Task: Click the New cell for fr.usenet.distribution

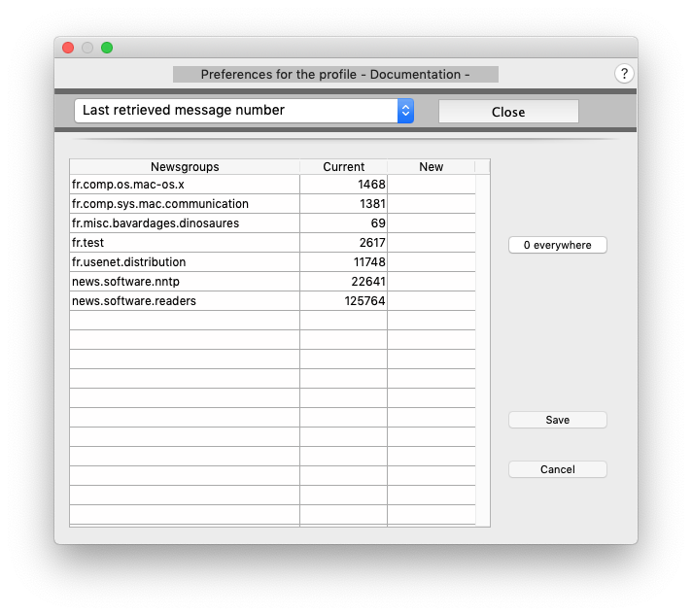Action: 432,262
